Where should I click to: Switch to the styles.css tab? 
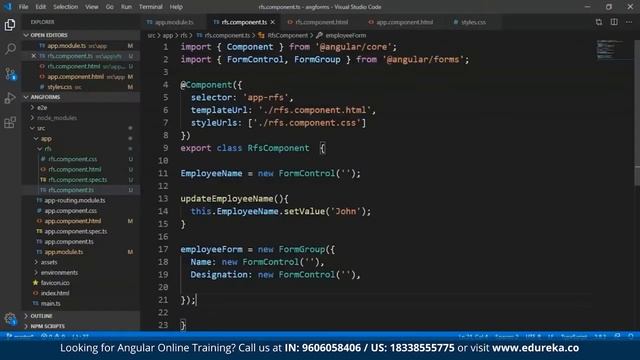pyautogui.click(x=473, y=22)
